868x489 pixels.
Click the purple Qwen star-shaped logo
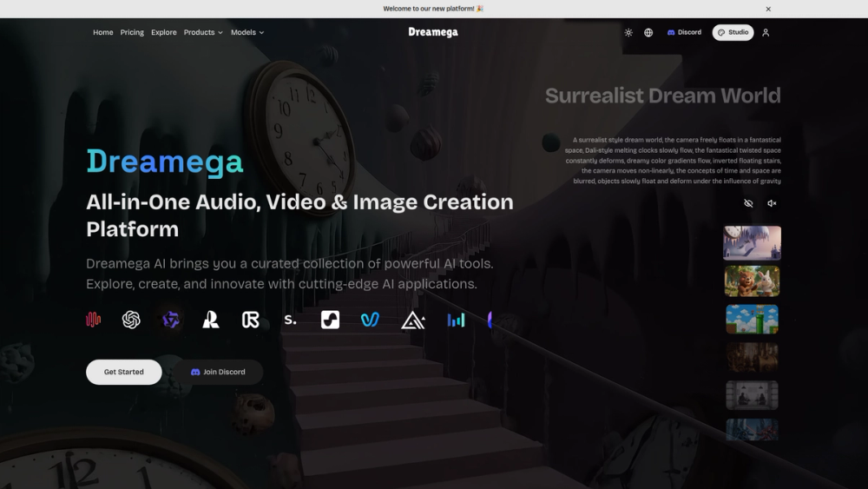pos(171,320)
